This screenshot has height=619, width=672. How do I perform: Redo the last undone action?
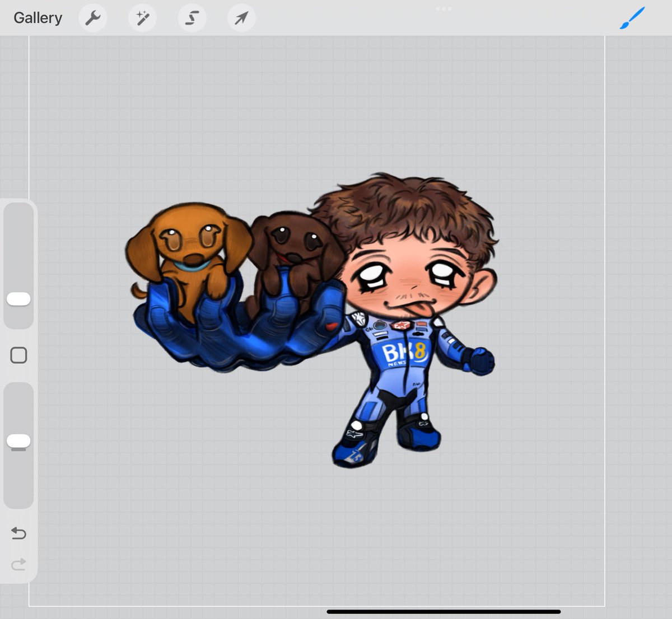tap(18, 564)
